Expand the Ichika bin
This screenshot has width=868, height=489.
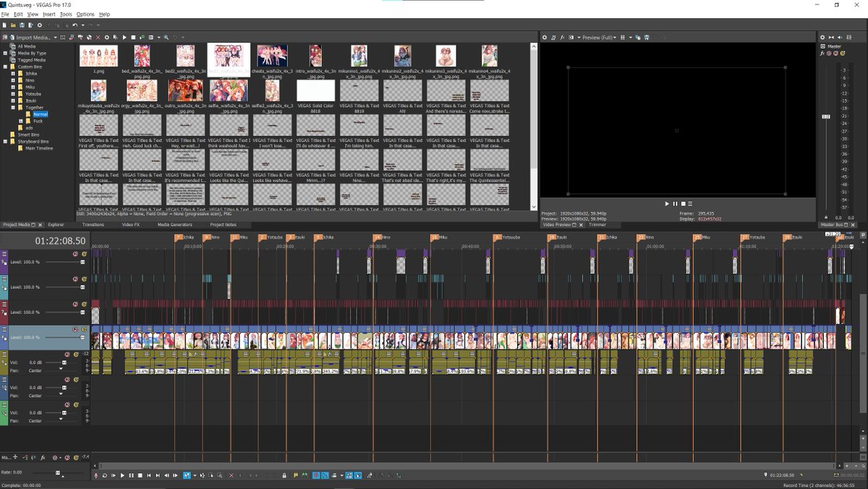click(x=13, y=73)
